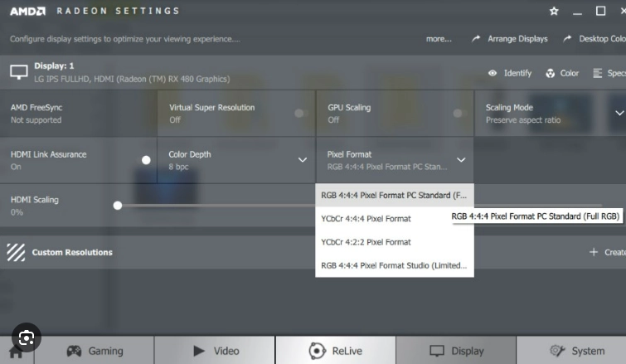Click the Identify eye icon
626x364 pixels.
pyautogui.click(x=493, y=73)
